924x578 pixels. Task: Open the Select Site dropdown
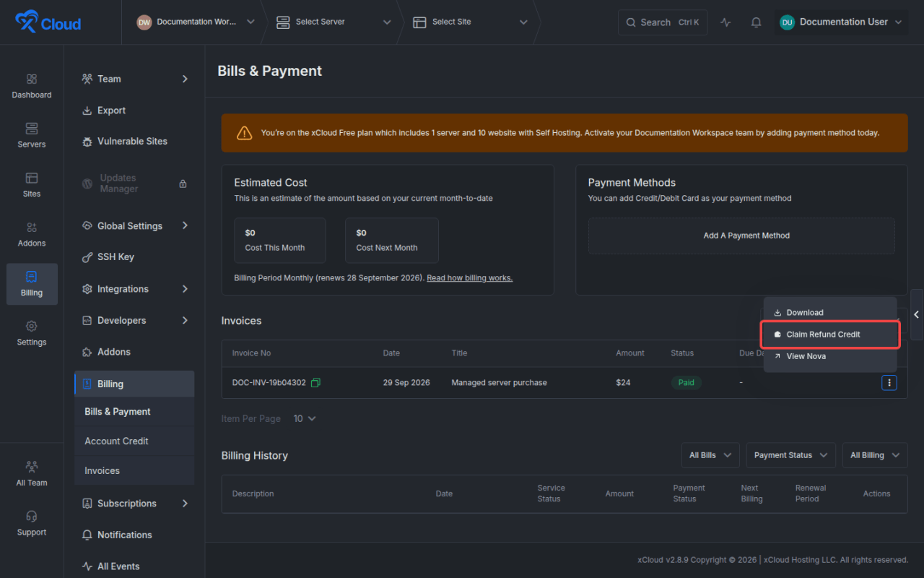coord(470,22)
